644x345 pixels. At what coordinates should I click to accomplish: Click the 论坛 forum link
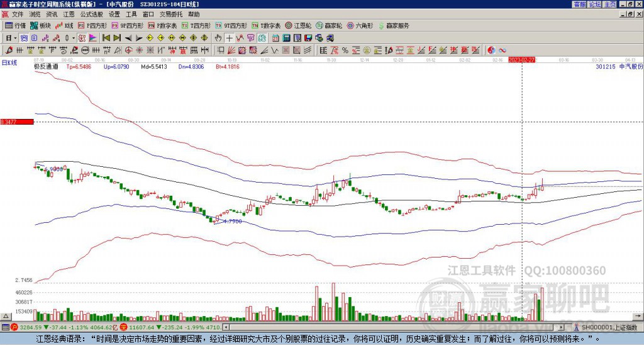coord(594,4)
